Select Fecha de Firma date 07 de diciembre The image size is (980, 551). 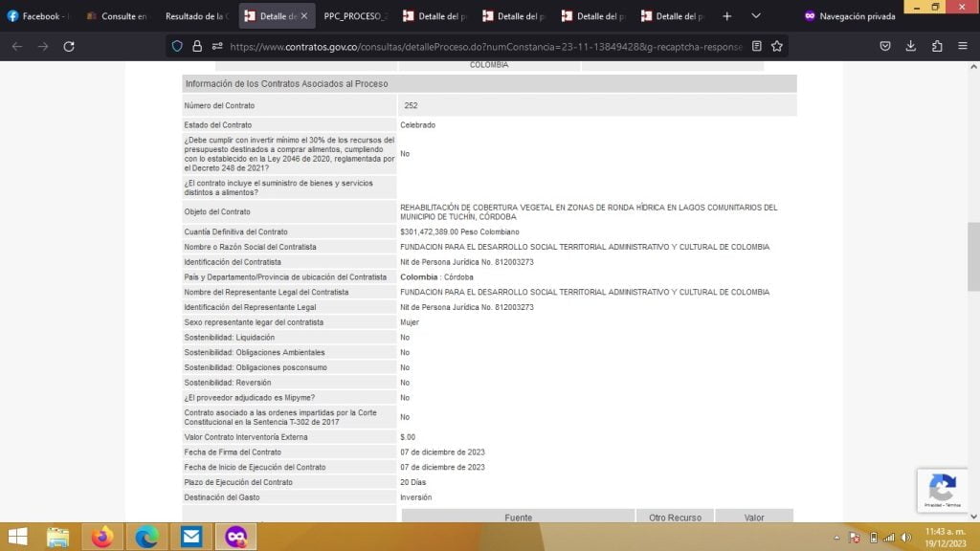(x=442, y=452)
